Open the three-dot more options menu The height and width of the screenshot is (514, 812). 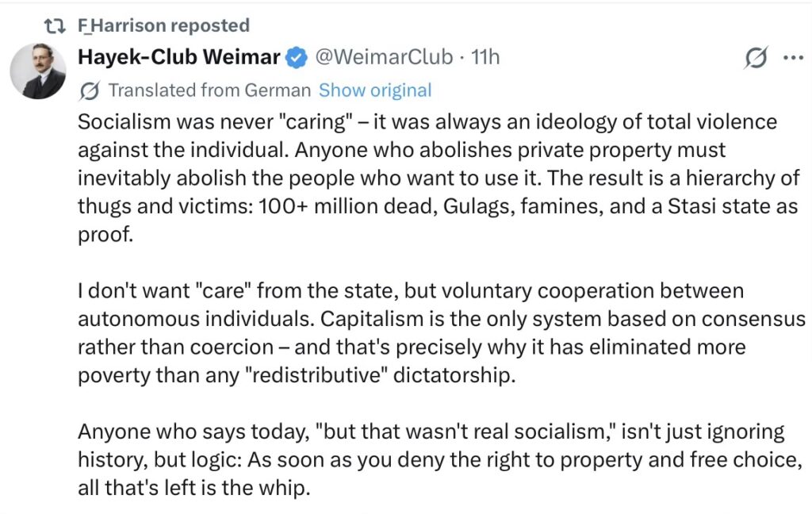tap(793, 58)
